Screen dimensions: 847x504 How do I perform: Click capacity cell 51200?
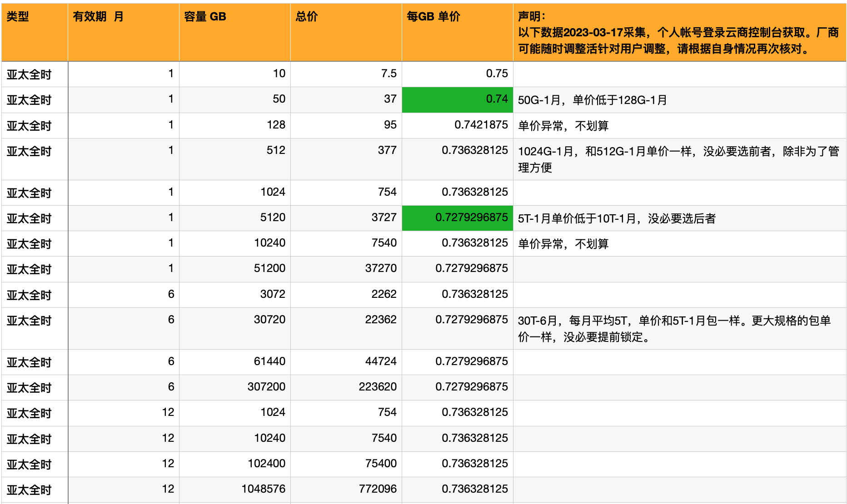[235, 269]
